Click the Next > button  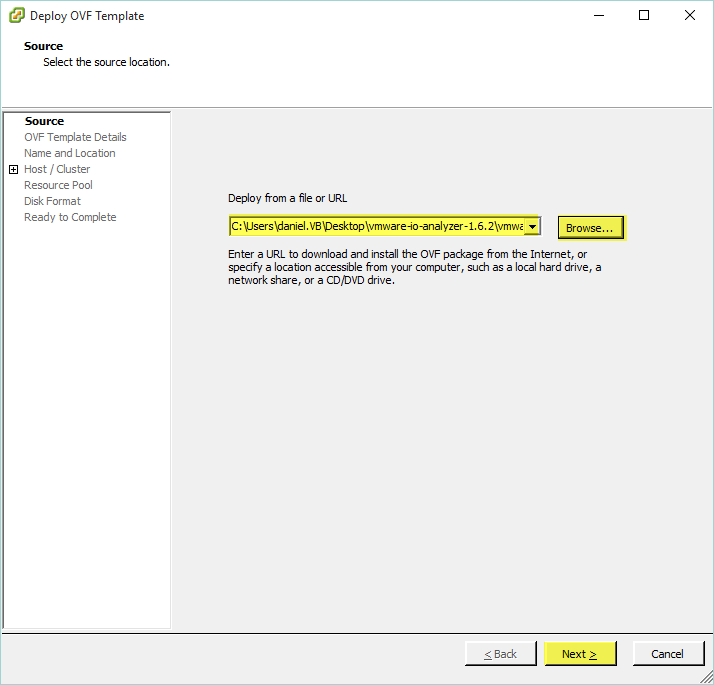click(580, 654)
